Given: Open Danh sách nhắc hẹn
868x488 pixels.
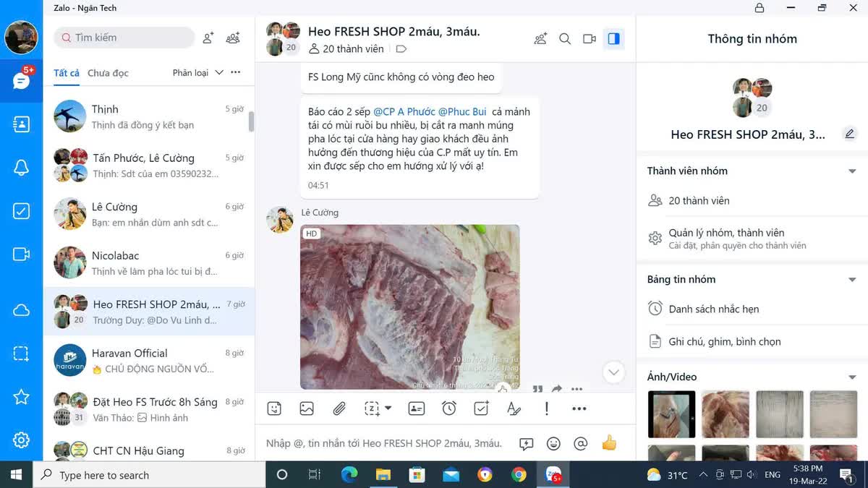Looking at the screenshot, I should pyautogui.click(x=713, y=309).
